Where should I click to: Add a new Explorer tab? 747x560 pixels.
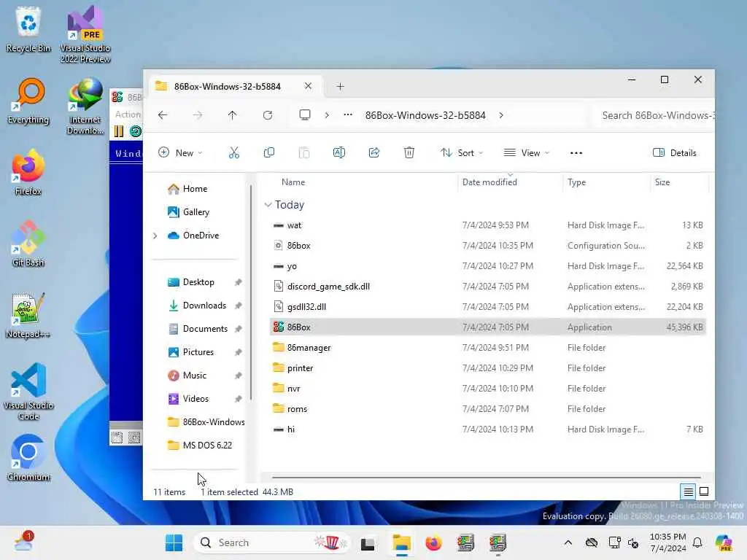340,86
